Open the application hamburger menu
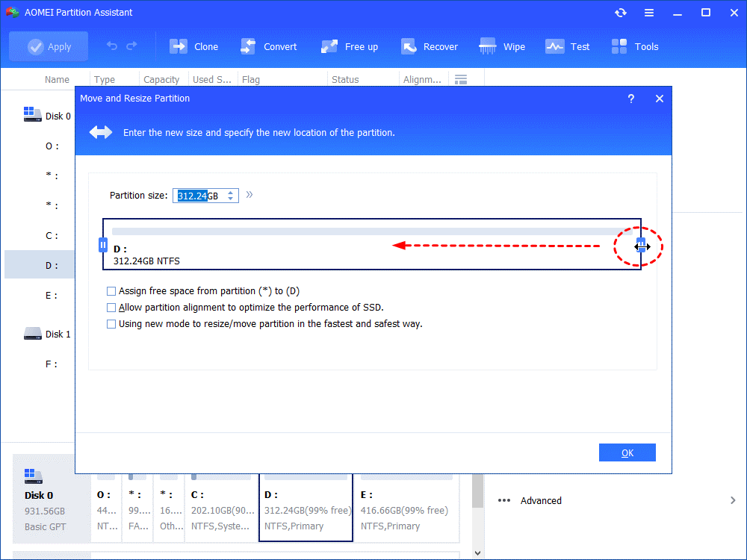 [x=649, y=13]
